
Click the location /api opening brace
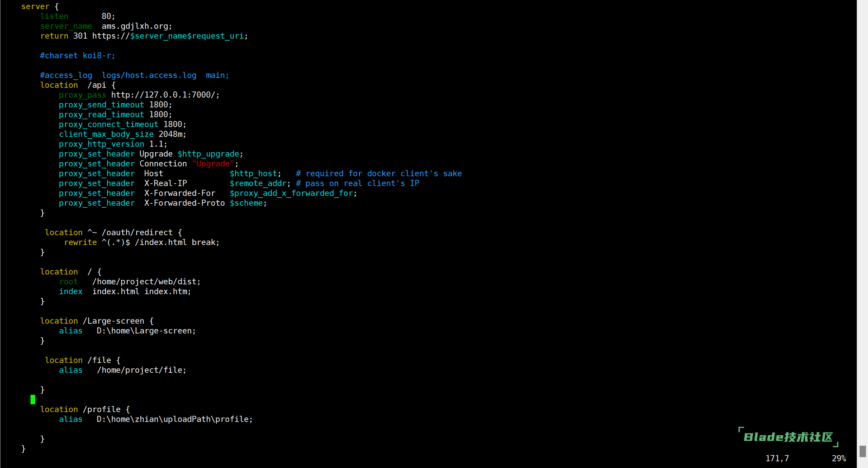(x=114, y=85)
